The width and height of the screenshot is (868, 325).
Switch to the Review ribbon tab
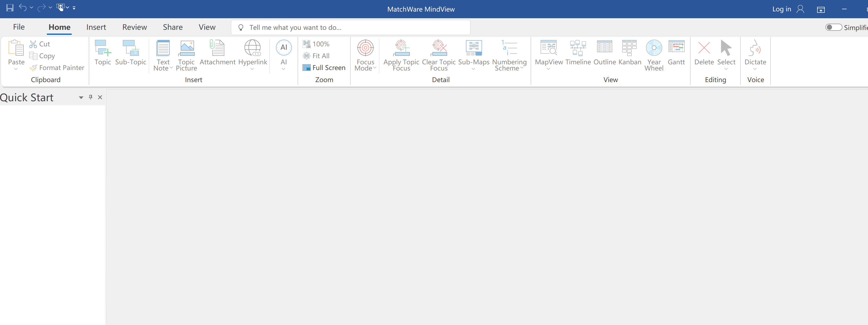click(134, 27)
